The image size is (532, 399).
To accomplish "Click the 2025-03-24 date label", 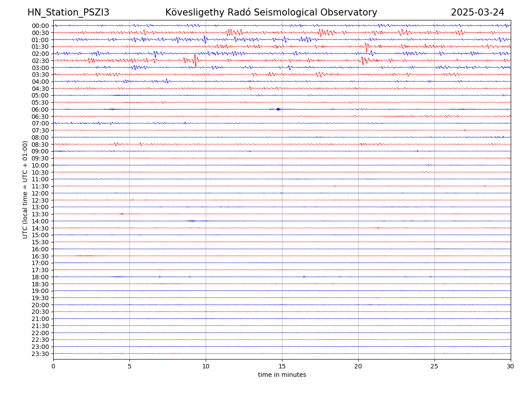I will 477,12.
